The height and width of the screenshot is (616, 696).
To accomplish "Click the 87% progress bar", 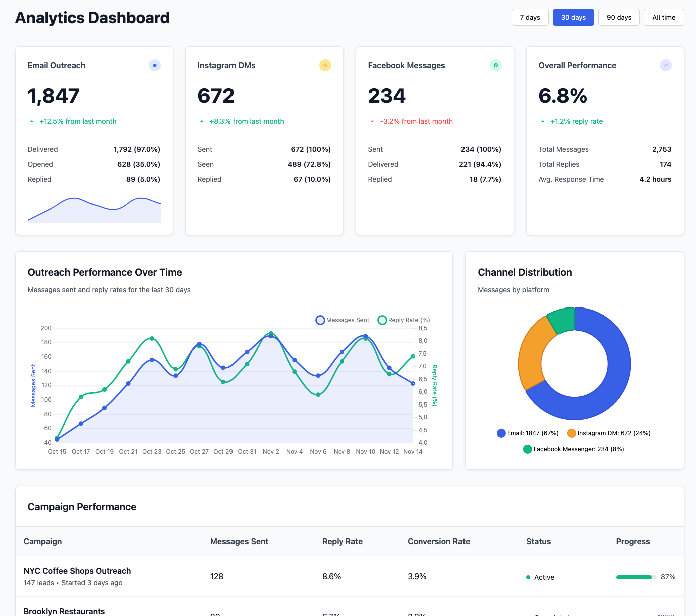I will click(636, 577).
